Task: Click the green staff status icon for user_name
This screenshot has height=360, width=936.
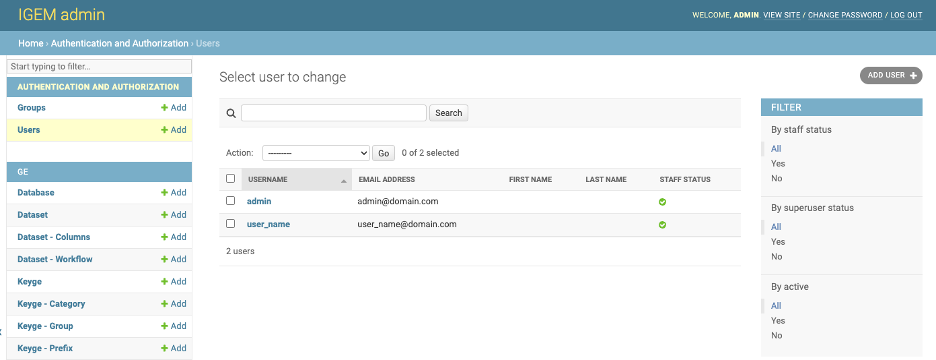Action: click(x=663, y=225)
